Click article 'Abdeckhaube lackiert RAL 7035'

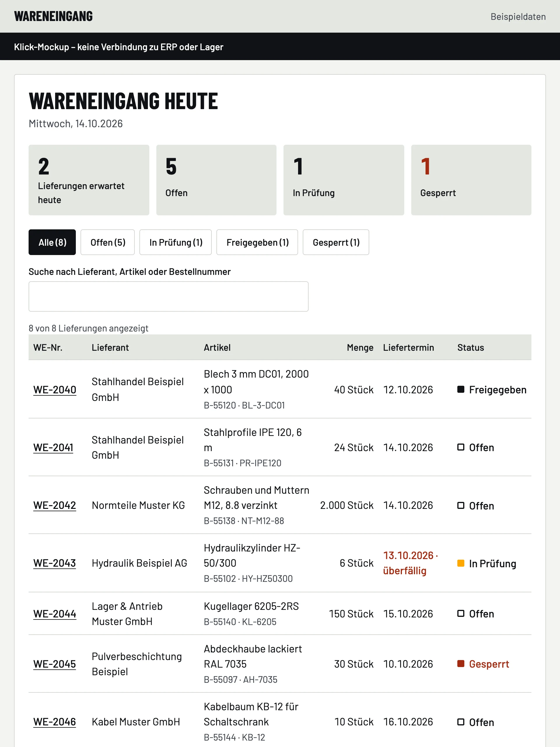(x=253, y=657)
